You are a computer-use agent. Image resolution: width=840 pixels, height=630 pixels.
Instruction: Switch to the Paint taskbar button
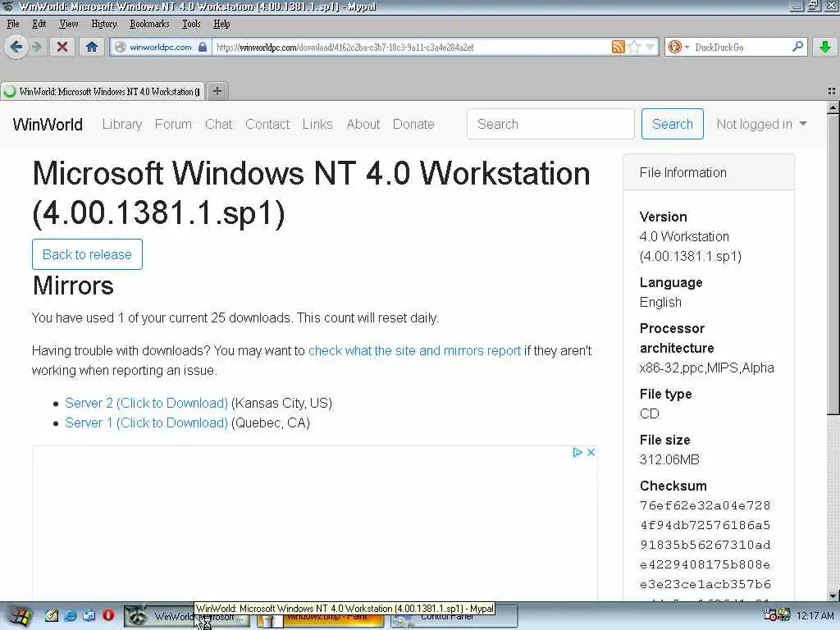(x=321, y=618)
